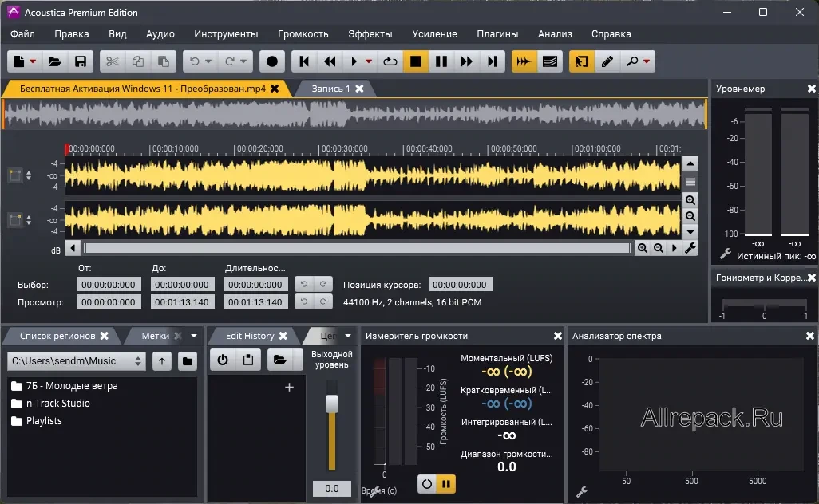
Task: Open the C:\Users\sendm\Music path combo box
Action: click(x=77, y=361)
